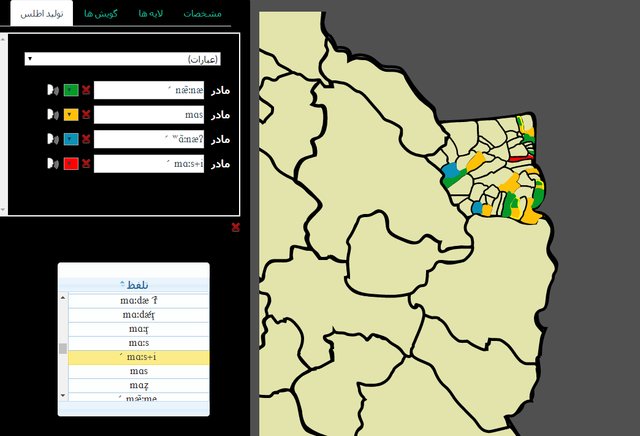Play audio for the mas entry
This screenshot has width=640, height=436.
tap(51, 114)
